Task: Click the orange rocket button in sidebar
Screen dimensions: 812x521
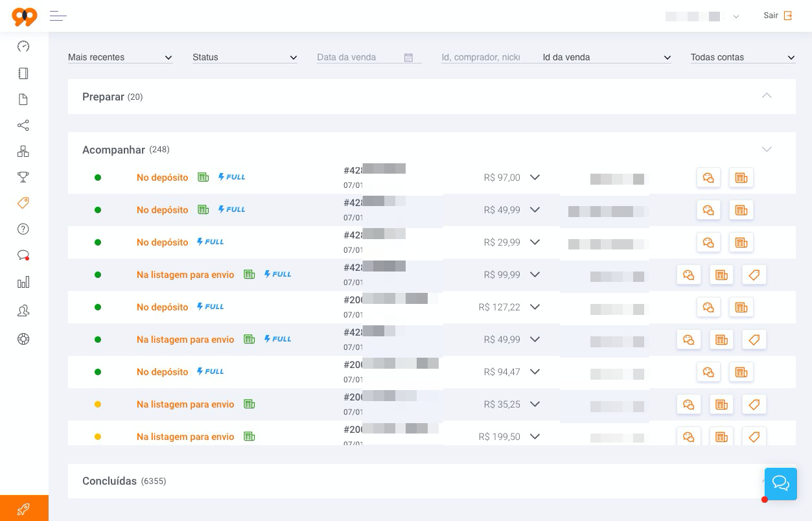Action: pos(24,508)
